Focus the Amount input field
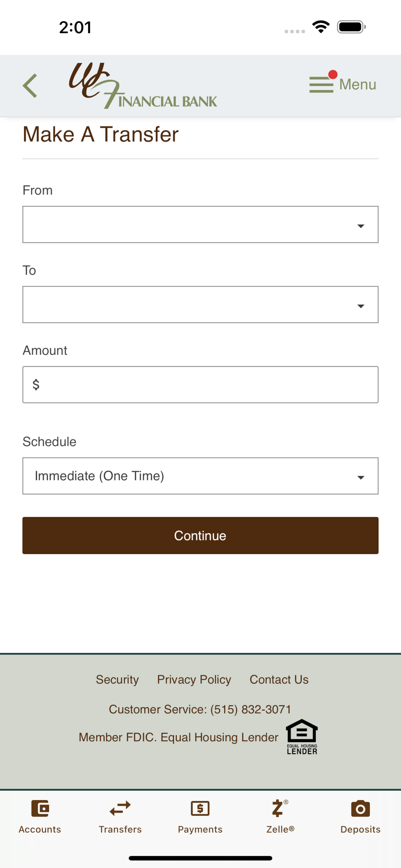Screen dimensions: 401x868 pyautogui.click(x=200, y=385)
